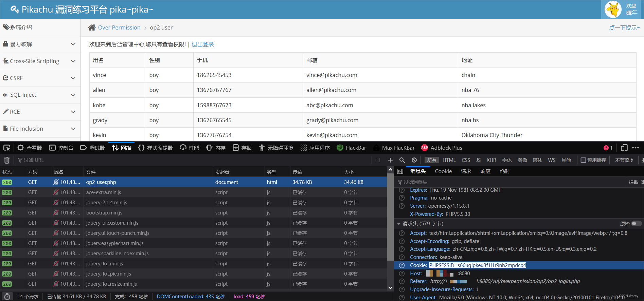Filter requests by WS
644x301 pixels.
pyautogui.click(x=552, y=160)
